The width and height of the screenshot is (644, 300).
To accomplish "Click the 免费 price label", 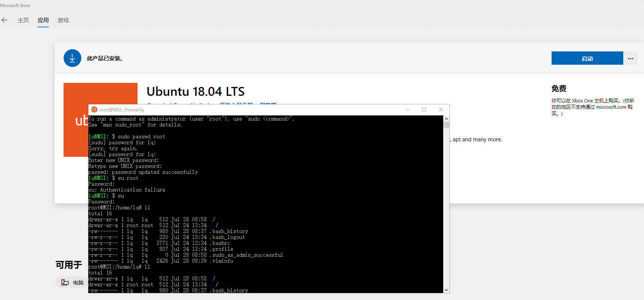I will coord(559,88).
